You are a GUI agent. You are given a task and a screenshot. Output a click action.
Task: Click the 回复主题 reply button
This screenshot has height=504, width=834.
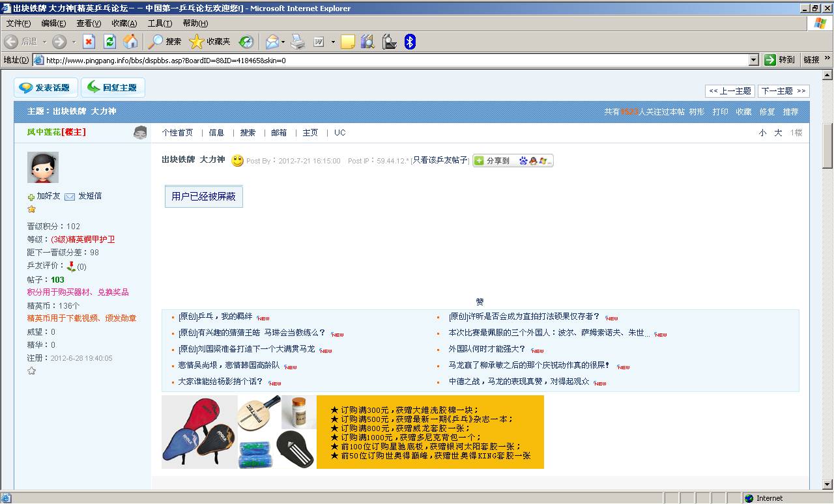point(113,88)
